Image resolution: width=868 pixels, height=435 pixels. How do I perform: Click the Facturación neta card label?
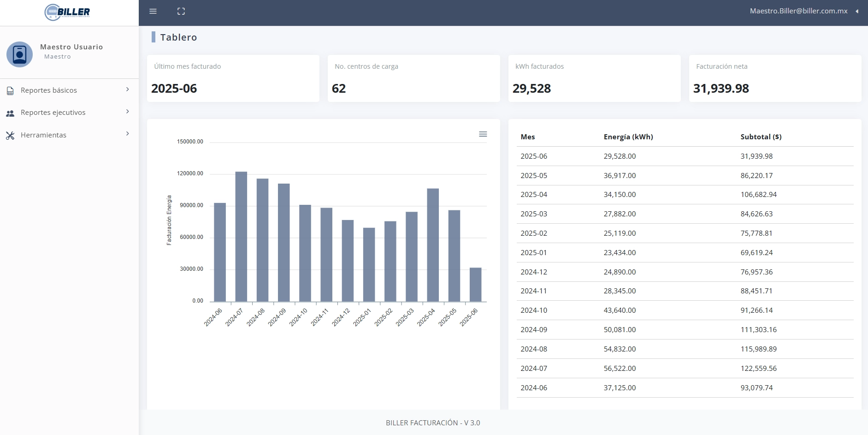pos(722,66)
